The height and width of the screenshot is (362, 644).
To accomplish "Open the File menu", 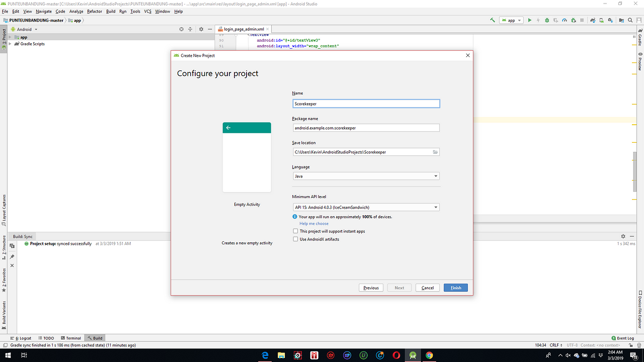I will pyautogui.click(x=6, y=11).
